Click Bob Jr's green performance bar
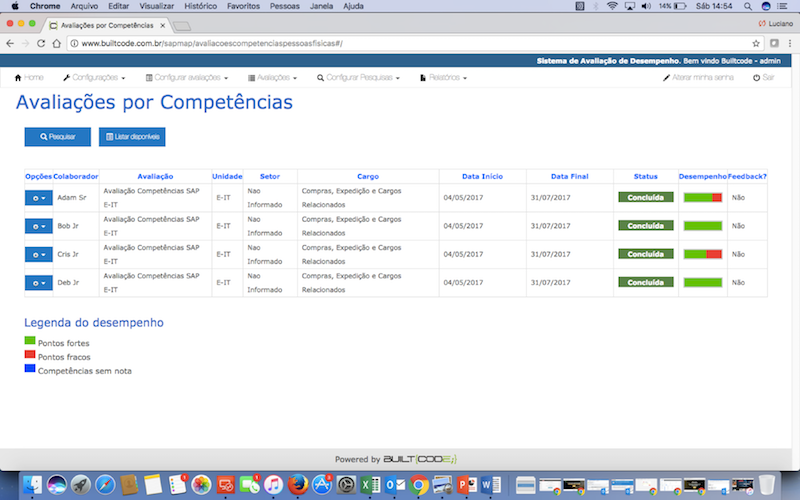The height and width of the screenshot is (500, 800). pyautogui.click(x=703, y=226)
